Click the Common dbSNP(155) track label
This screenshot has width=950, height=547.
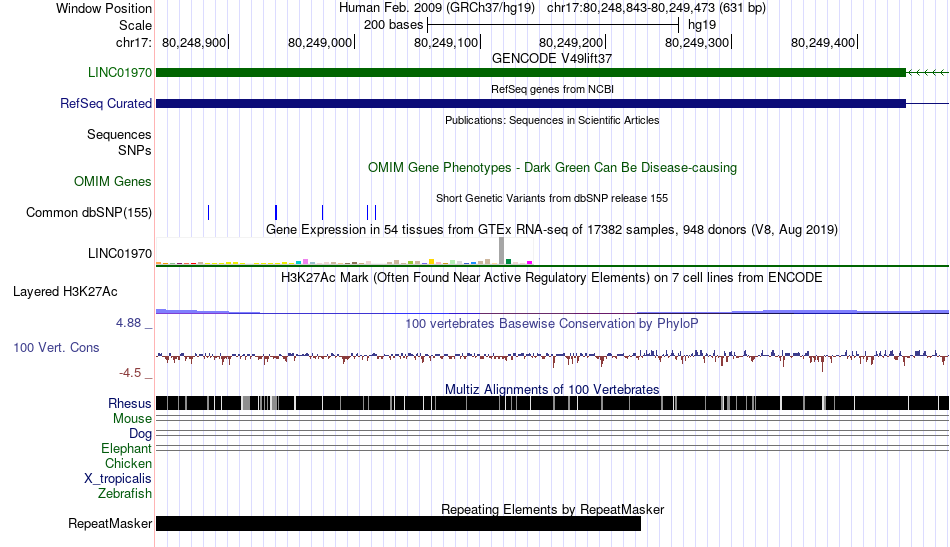tap(88, 213)
